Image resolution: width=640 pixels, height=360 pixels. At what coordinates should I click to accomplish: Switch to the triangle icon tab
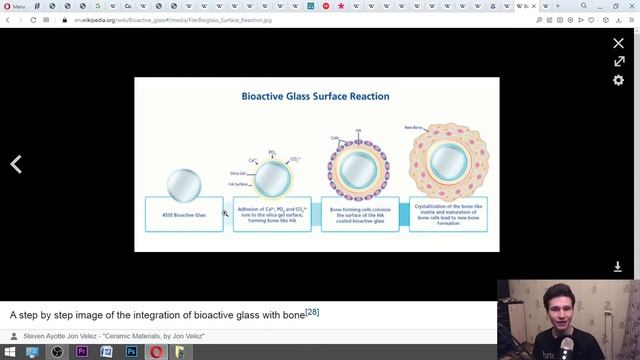click(x=493, y=6)
